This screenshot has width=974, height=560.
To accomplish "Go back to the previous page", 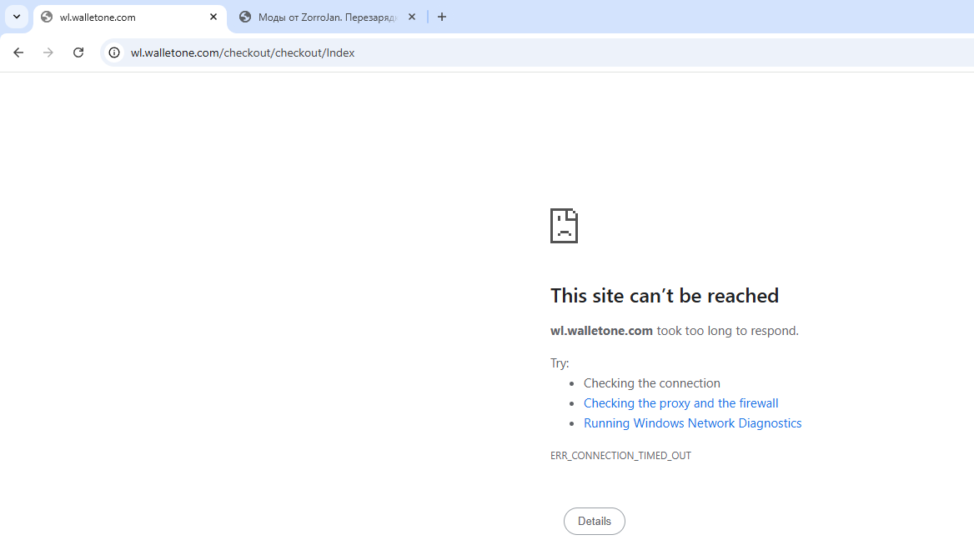I will (18, 52).
